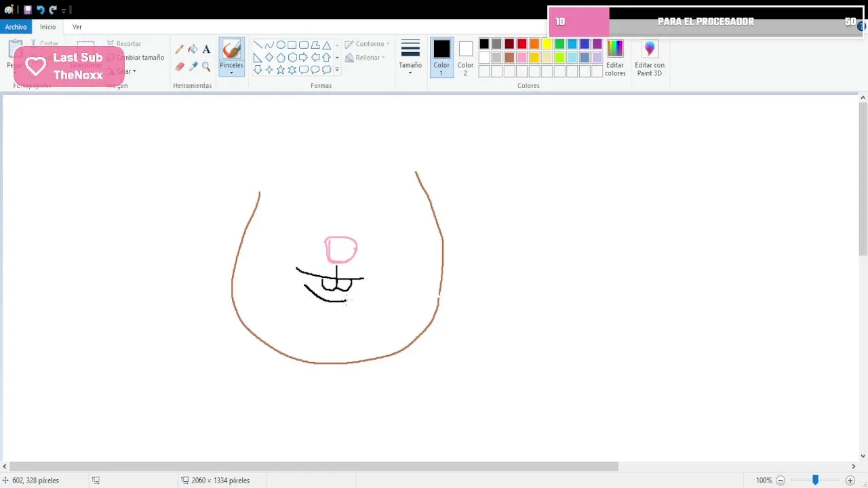Click the horizontal scrollbar thumb
The height and width of the screenshot is (488, 868).
314,466
